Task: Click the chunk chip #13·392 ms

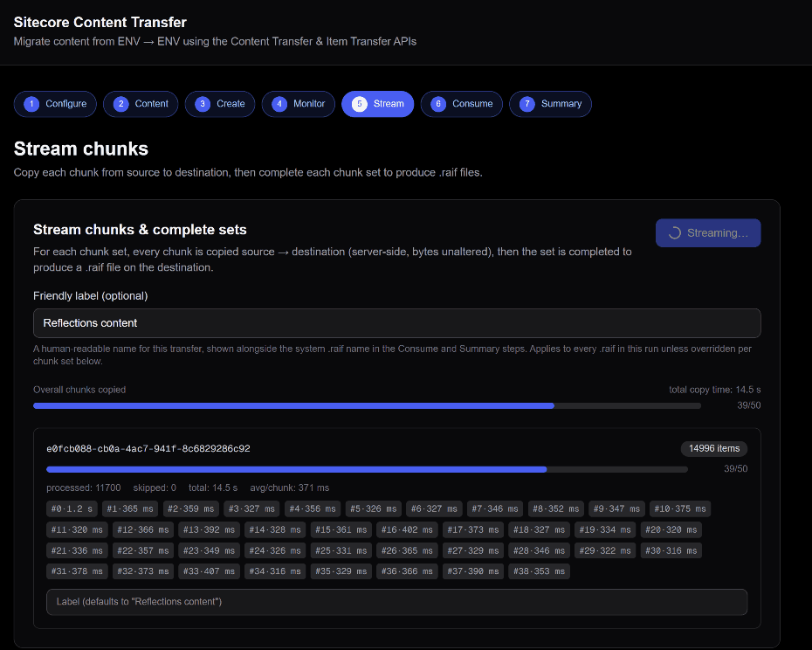Action: 210,529
